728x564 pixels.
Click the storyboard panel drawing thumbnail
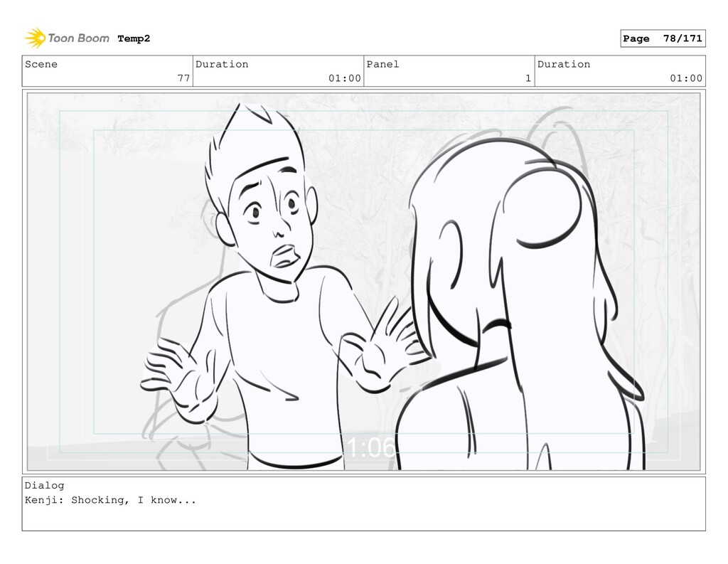pyautogui.click(x=363, y=282)
